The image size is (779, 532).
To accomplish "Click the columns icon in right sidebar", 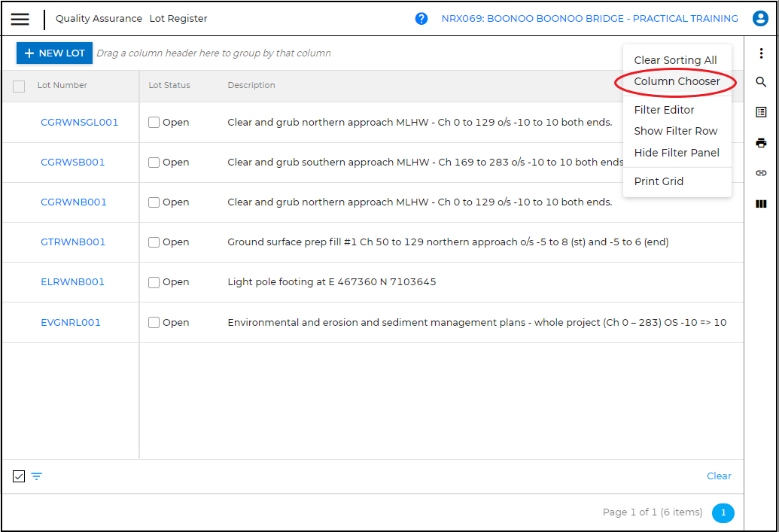I will click(761, 204).
